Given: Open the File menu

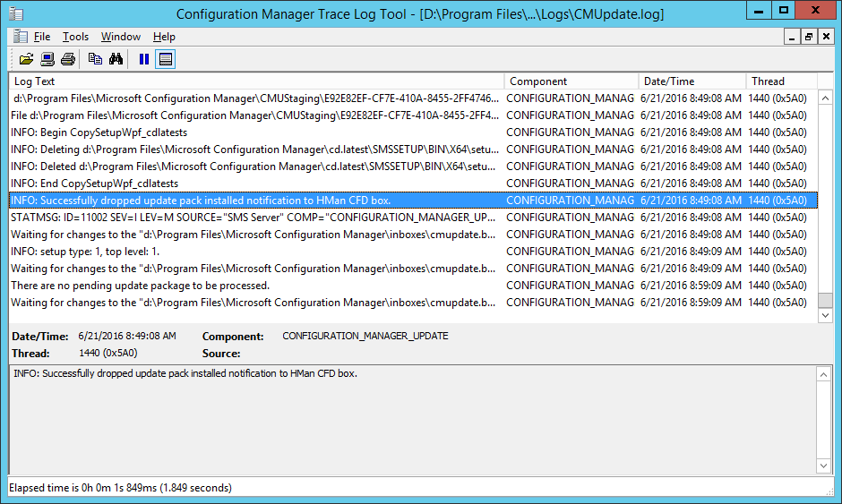Looking at the screenshot, I should (x=42, y=37).
